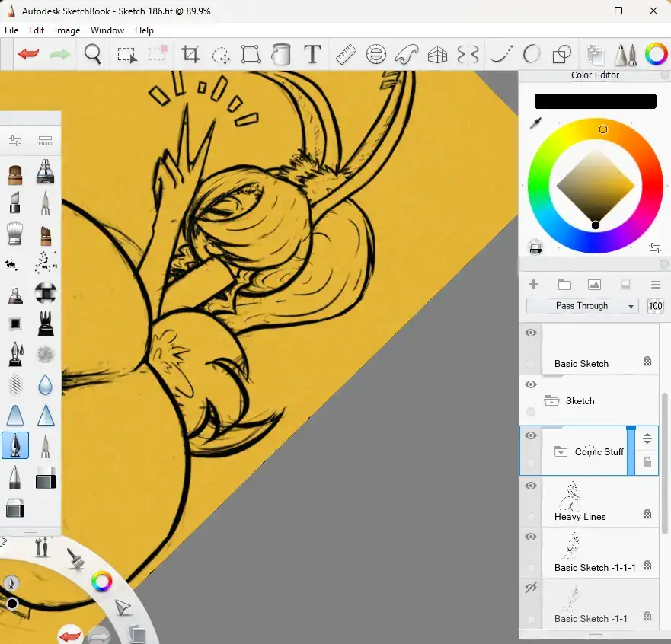
Task: Enable the Ruler guide tool
Action: [346, 54]
